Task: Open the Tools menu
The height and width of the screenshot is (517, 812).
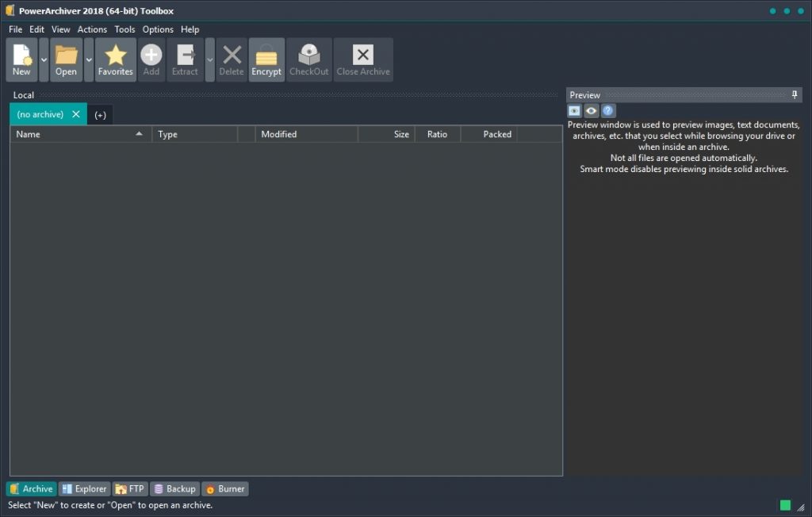Action: tap(124, 29)
